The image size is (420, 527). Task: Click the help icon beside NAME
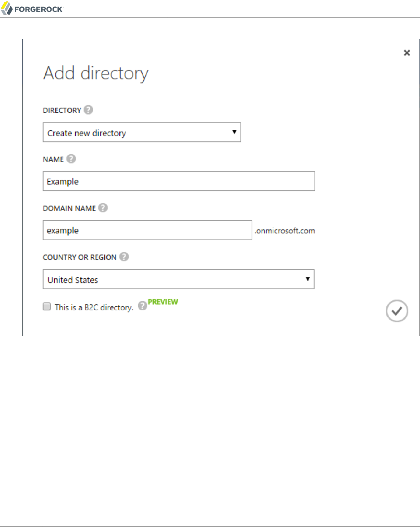[71, 159]
